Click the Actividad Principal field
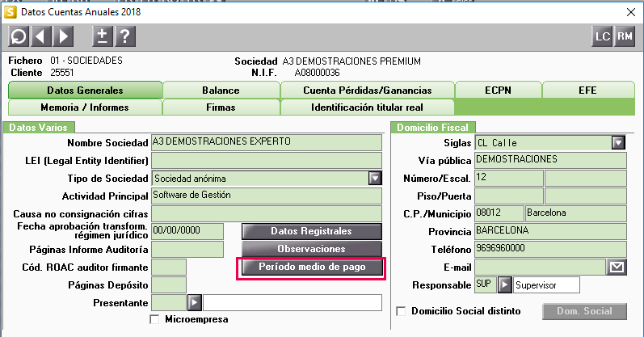This screenshot has height=337, width=644. pos(267,196)
